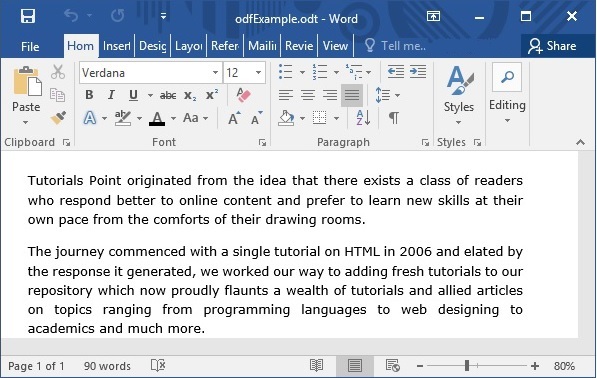This screenshot has height=378, width=597.
Task: Apply numbered list
Action: (x=320, y=72)
